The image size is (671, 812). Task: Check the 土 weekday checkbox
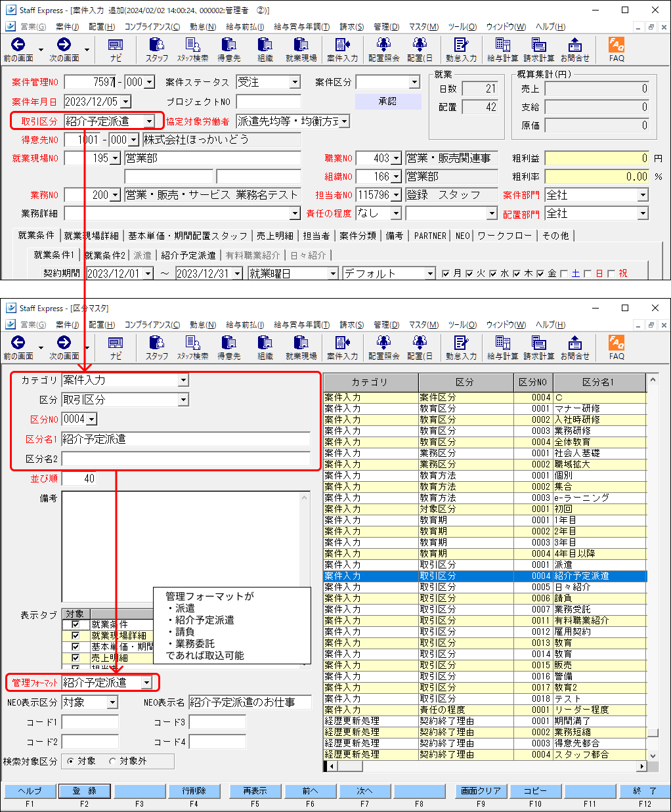click(564, 274)
